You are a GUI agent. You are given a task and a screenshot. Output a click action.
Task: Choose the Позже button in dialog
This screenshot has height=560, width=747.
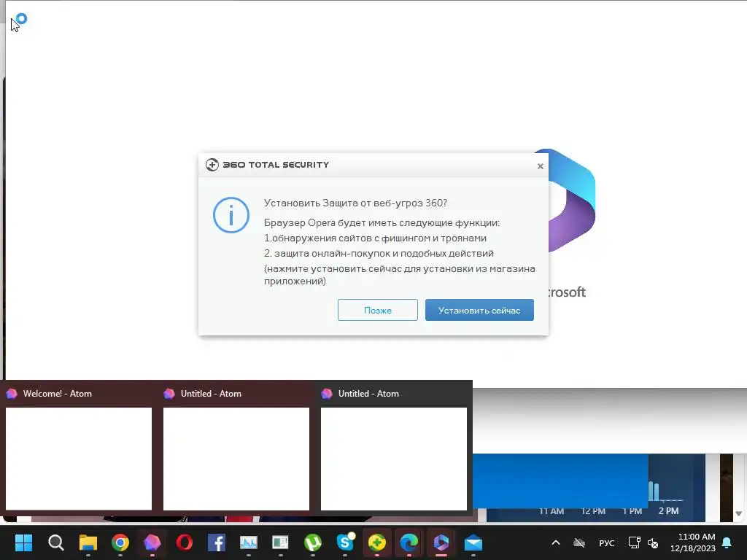pos(378,310)
